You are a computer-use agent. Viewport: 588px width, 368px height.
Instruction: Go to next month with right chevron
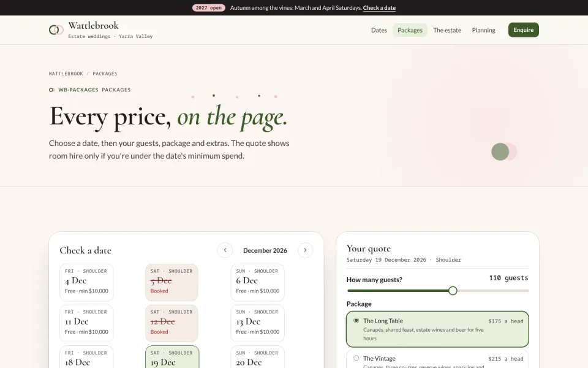pyautogui.click(x=305, y=250)
